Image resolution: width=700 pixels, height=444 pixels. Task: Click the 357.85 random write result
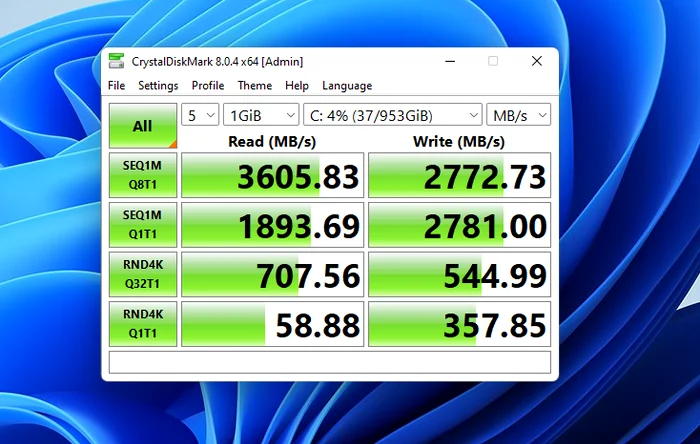click(x=459, y=324)
